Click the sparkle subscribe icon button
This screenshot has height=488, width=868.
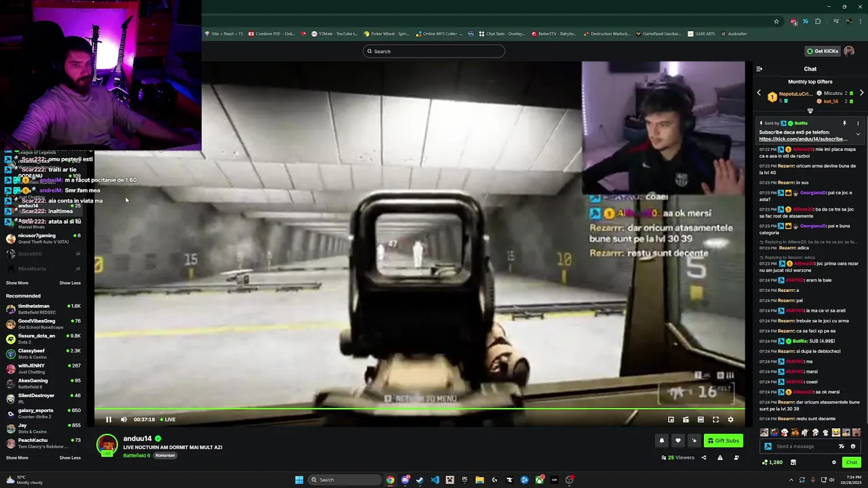[x=694, y=441]
